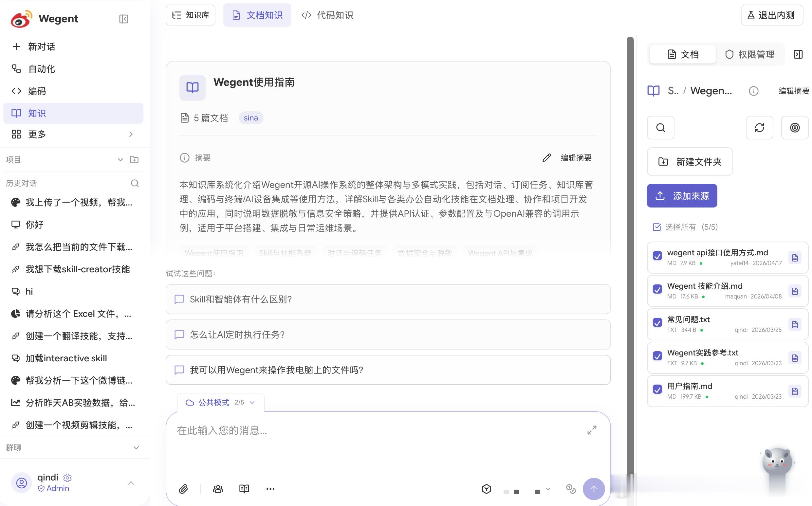Switch to the 知识库 tab
Viewport: 812px width, 506px height.
pyautogui.click(x=191, y=15)
